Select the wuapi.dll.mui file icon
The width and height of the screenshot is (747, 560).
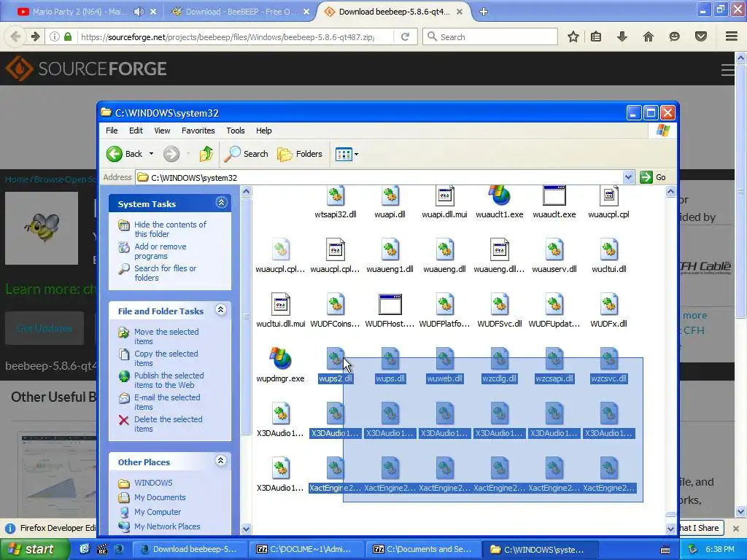tap(444, 195)
